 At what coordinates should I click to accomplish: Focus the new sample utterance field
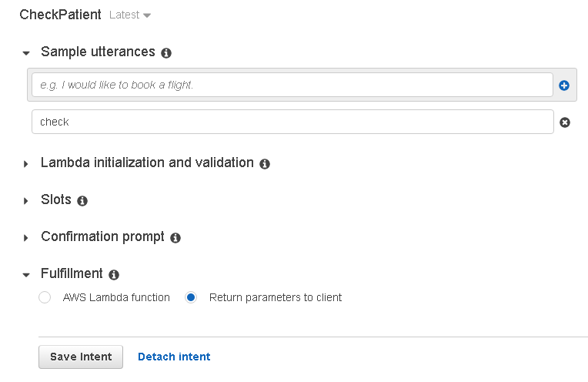292,85
